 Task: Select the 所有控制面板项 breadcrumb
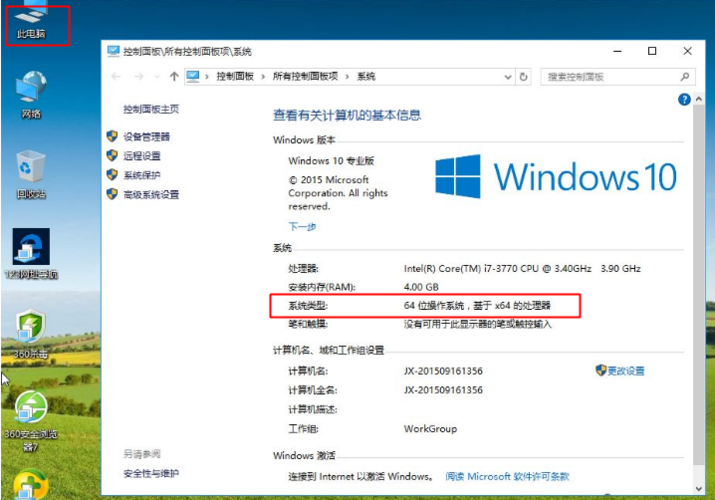pos(305,76)
